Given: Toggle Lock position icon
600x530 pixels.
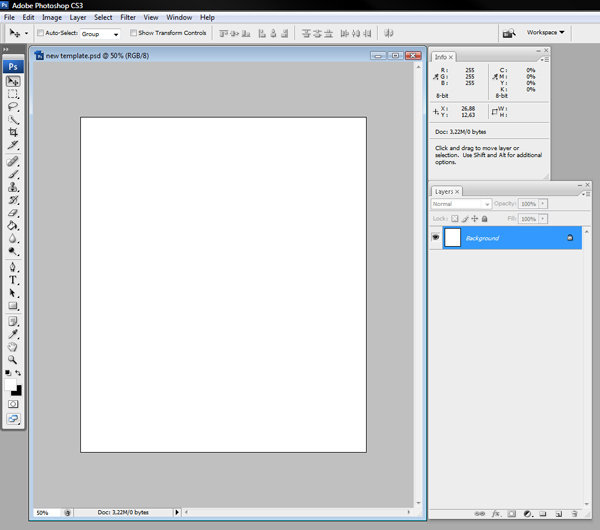Looking at the screenshot, I should (x=474, y=219).
